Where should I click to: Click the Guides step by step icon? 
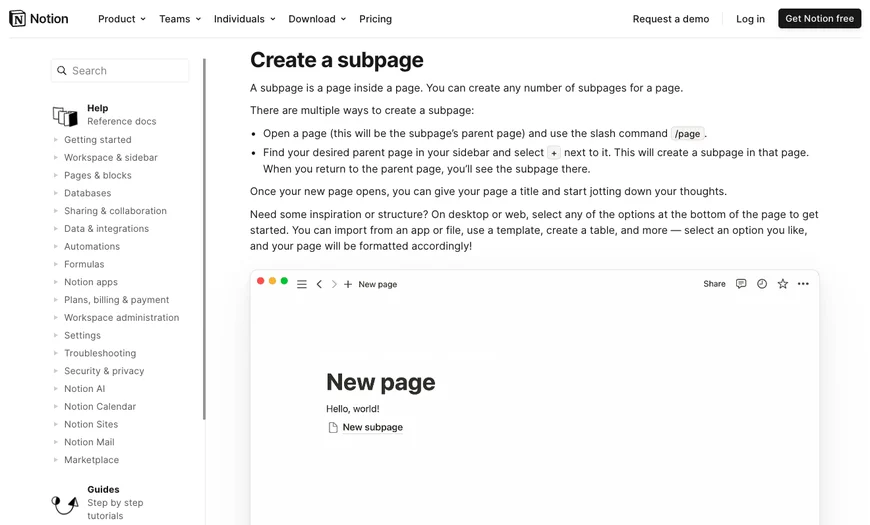[x=65, y=503]
